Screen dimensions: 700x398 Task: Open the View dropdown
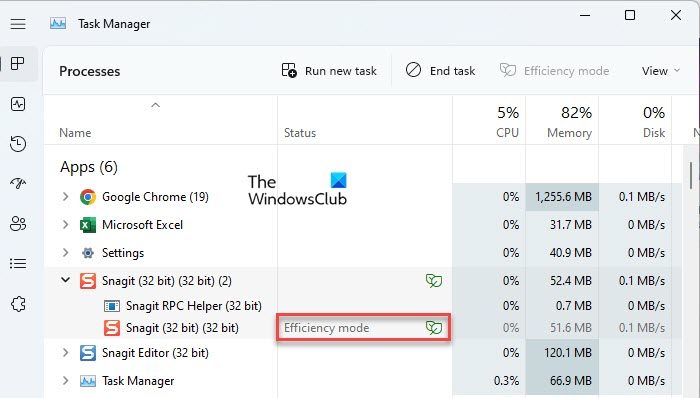661,70
